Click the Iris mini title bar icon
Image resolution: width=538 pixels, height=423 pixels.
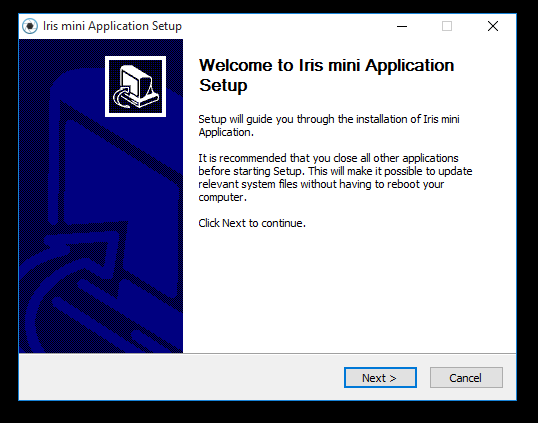pos(30,26)
